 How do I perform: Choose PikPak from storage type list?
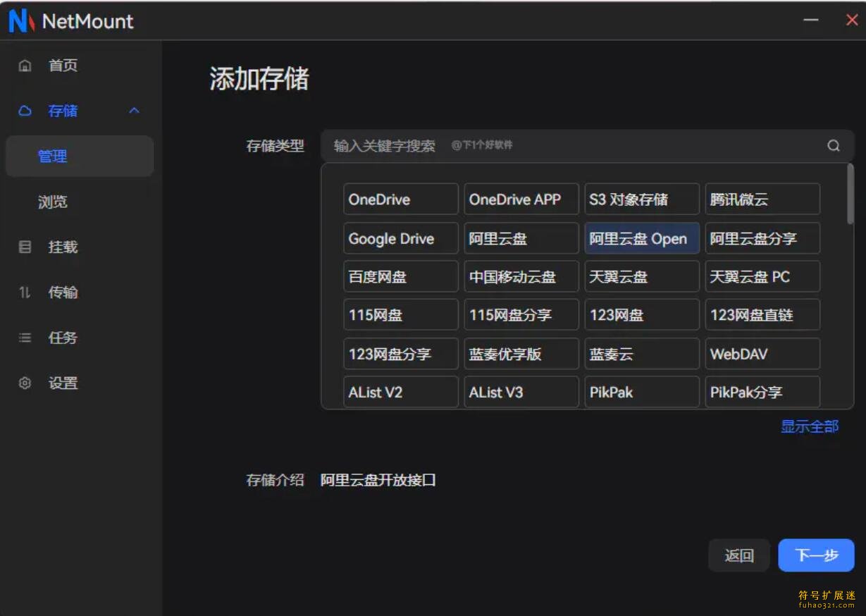(641, 392)
